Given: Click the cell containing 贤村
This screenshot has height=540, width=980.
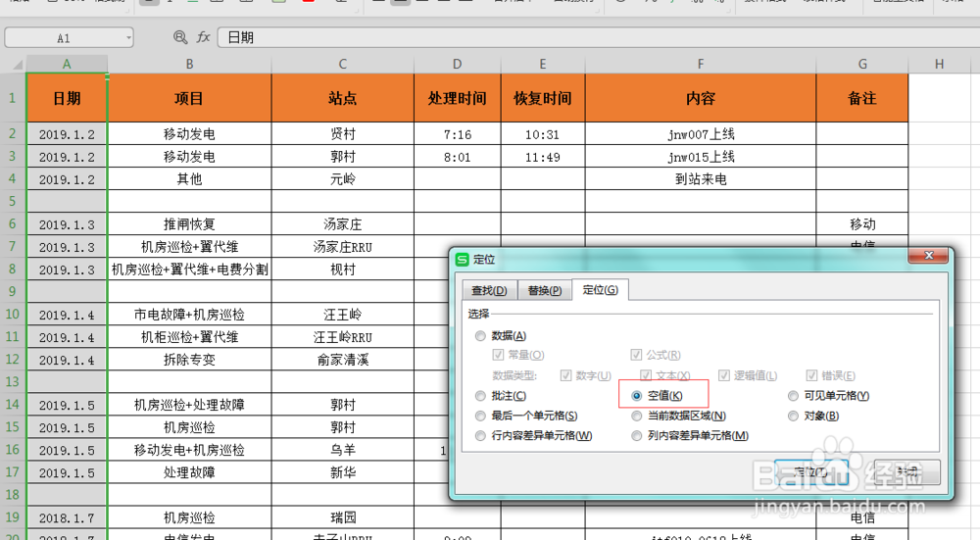Looking at the screenshot, I should pos(342,133).
